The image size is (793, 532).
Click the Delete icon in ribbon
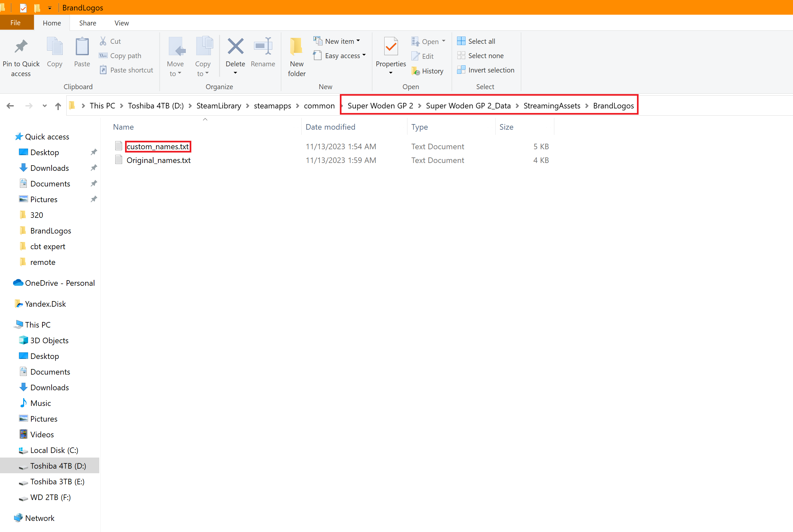235,47
